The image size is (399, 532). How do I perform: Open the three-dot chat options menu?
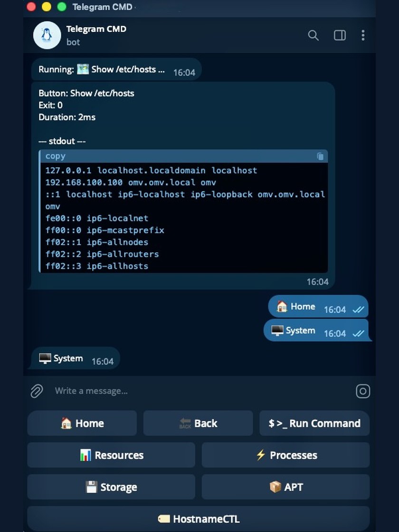pos(363,35)
